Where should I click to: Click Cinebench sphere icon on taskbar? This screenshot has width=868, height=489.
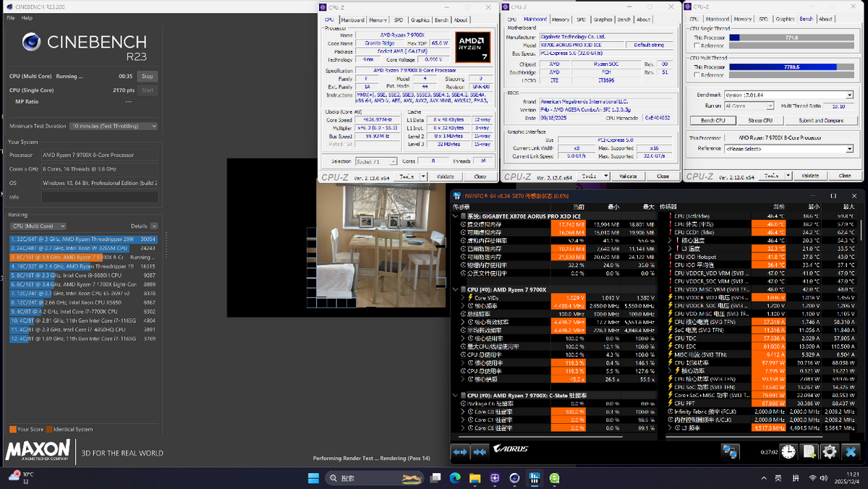(x=514, y=478)
